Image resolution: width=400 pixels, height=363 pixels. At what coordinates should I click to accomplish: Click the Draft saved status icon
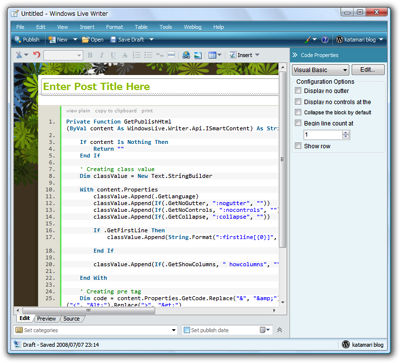click(x=17, y=344)
